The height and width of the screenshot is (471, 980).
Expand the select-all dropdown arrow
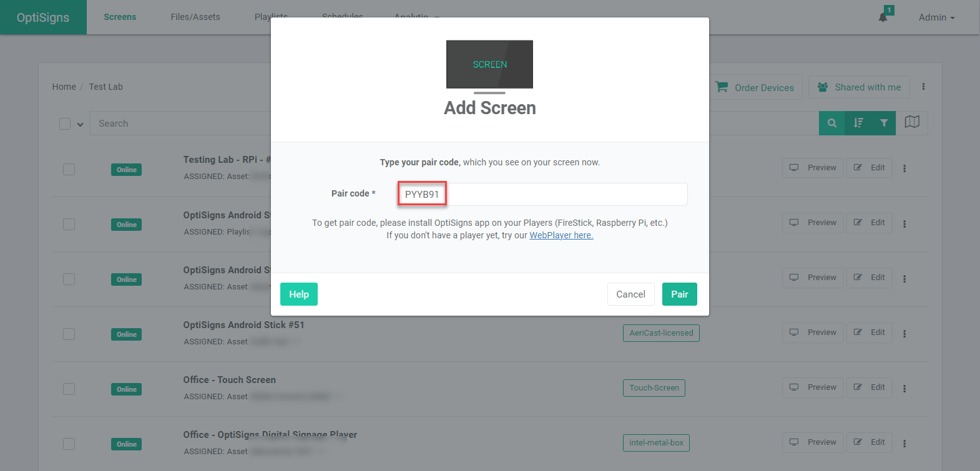(x=80, y=124)
